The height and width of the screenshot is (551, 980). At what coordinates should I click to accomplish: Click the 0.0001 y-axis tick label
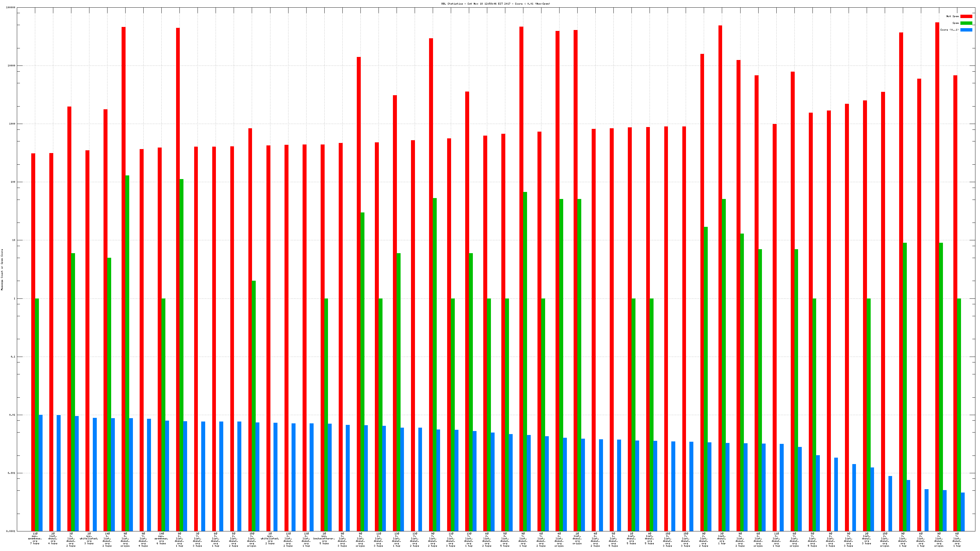11,531
